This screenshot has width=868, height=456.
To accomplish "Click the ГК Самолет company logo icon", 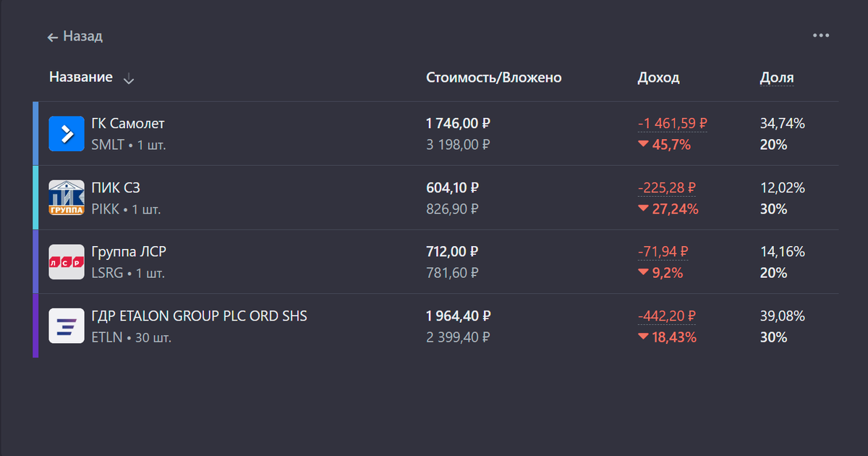I will click(67, 134).
